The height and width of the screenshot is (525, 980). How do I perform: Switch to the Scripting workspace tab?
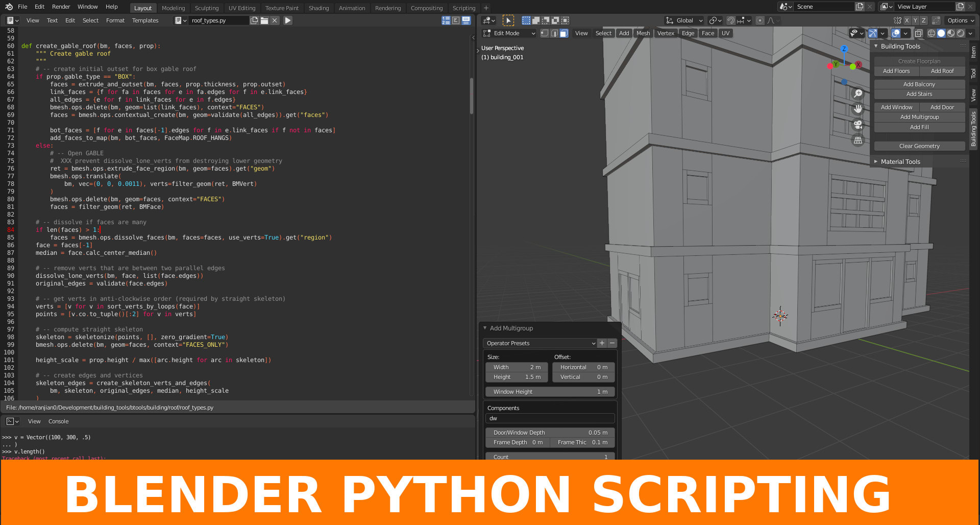[463, 8]
